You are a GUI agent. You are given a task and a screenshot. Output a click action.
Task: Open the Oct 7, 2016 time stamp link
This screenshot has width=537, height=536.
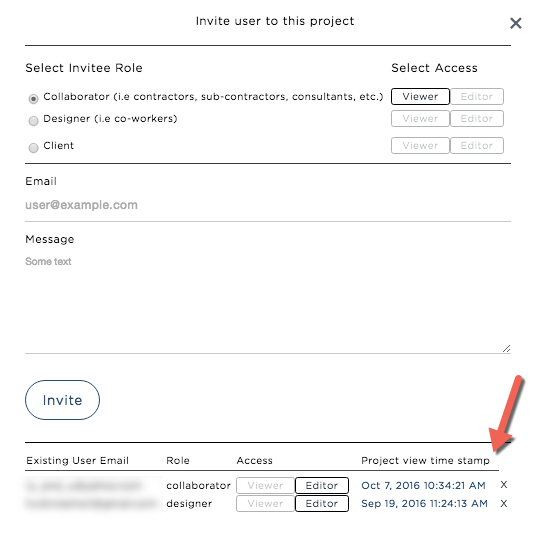click(423, 485)
